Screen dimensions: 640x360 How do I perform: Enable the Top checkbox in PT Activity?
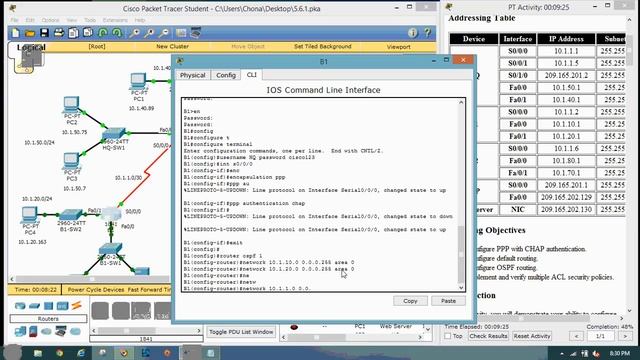[448, 336]
